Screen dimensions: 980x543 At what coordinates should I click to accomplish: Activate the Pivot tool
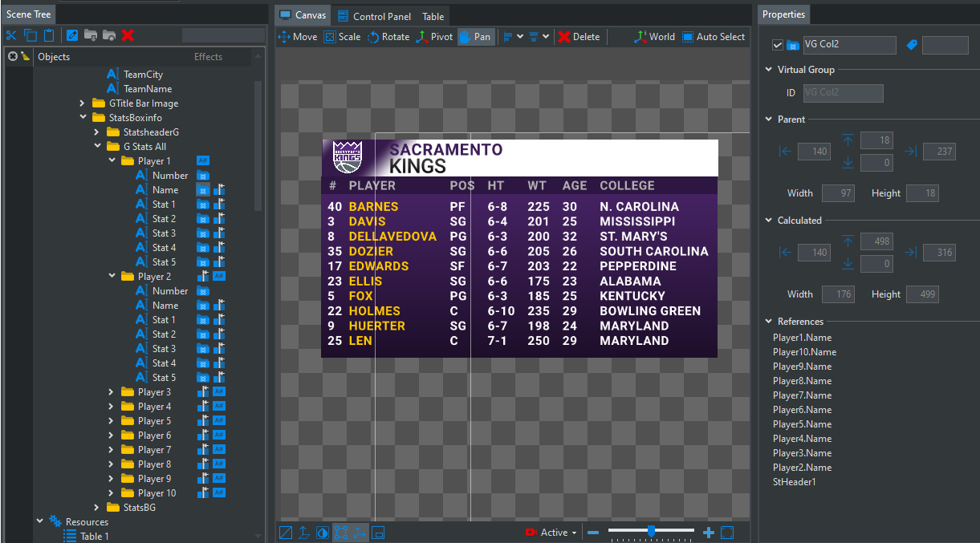pyautogui.click(x=434, y=37)
